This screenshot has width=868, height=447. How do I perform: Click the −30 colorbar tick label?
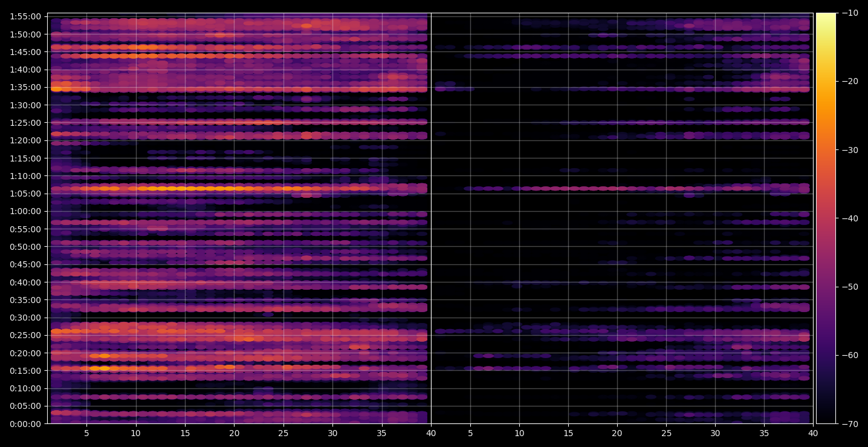coord(850,150)
